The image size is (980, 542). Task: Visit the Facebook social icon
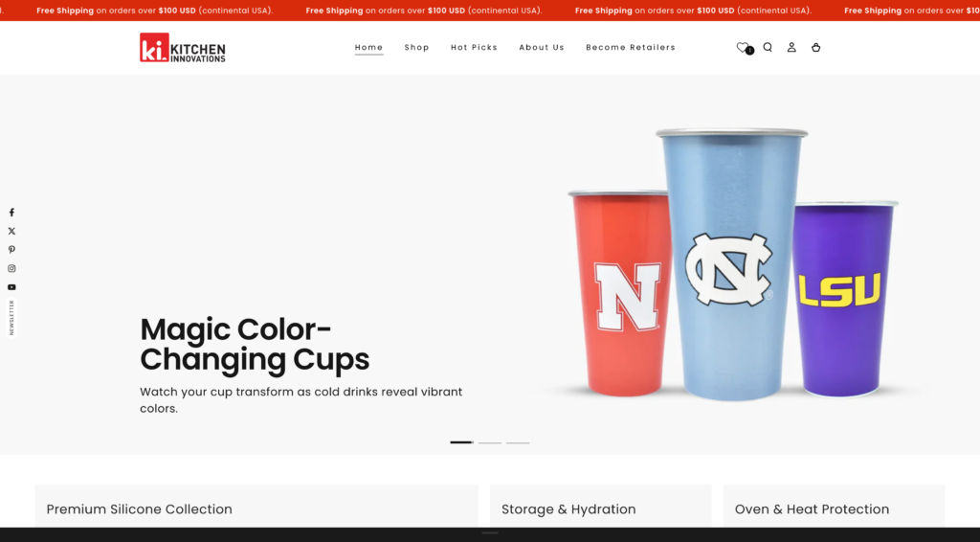[x=11, y=213]
